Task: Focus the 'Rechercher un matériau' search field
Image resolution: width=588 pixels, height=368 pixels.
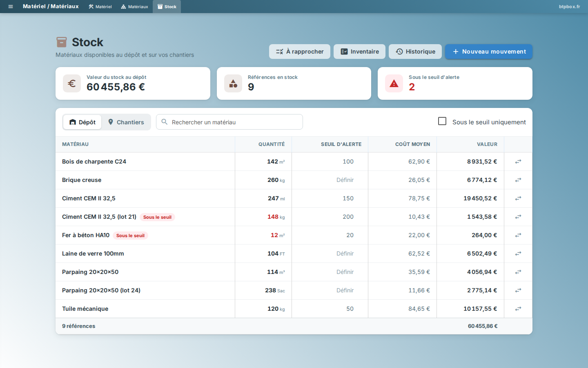Action: click(229, 122)
